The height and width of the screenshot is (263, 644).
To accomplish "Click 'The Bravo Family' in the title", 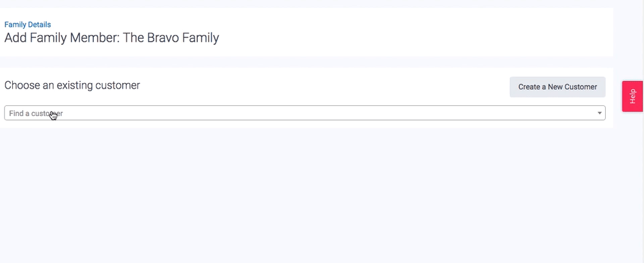I will pyautogui.click(x=171, y=38).
